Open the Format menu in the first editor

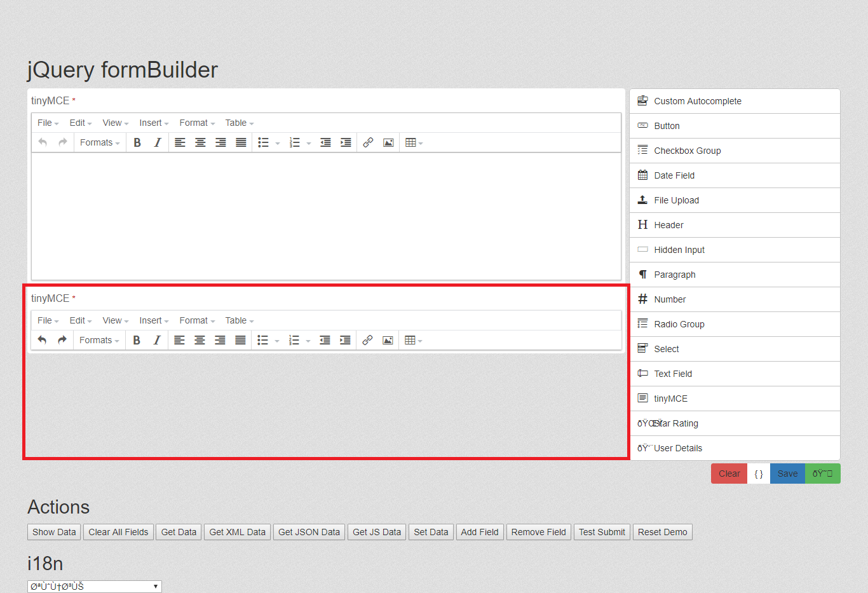click(x=194, y=123)
